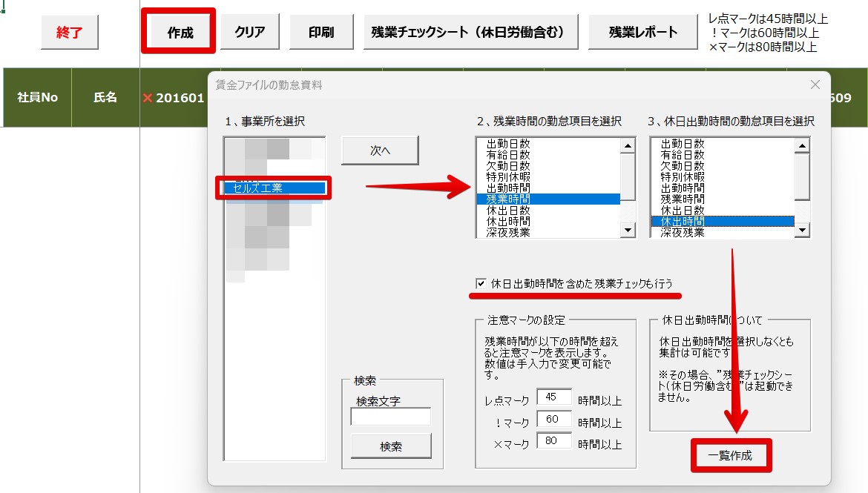This screenshot has width=868, height=493.
Task: Click the クリア button
Action: point(250,32)
